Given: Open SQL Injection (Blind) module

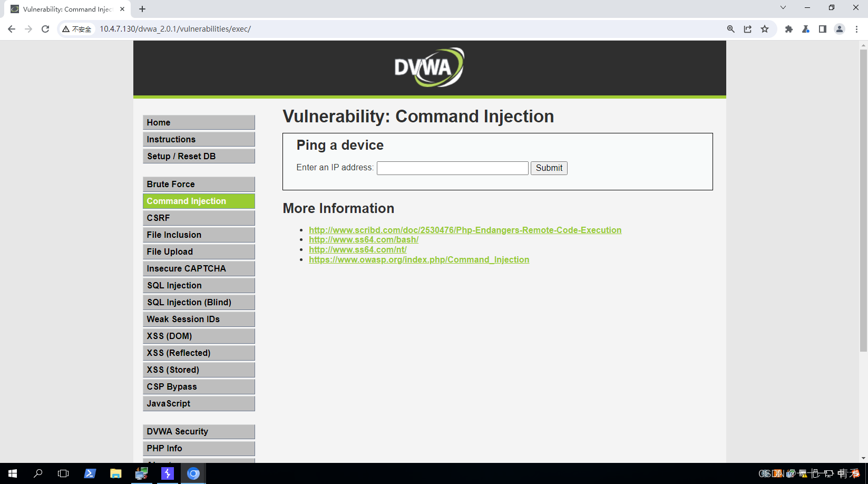Looking at the screenshot, I should [x=199, y=302].
